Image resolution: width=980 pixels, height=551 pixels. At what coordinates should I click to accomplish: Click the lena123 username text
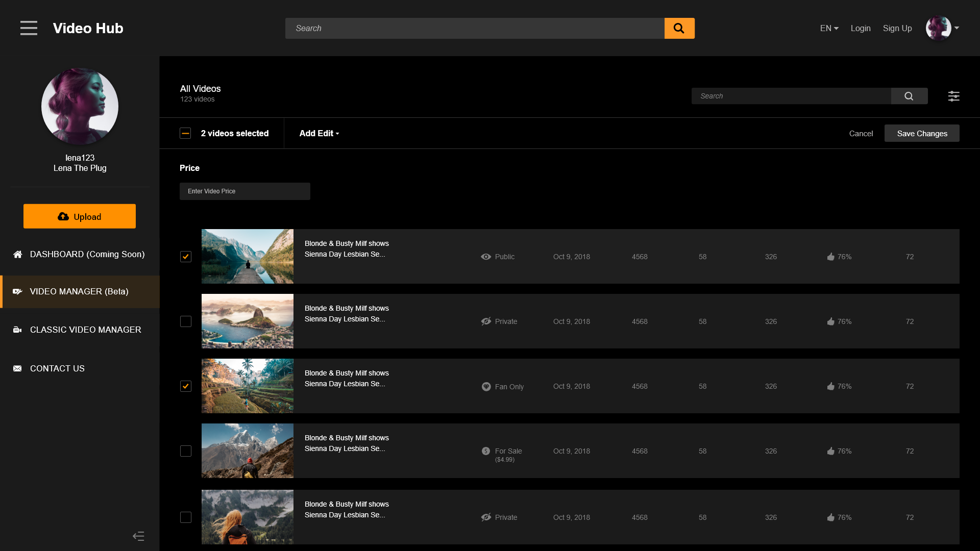(80, 158)
